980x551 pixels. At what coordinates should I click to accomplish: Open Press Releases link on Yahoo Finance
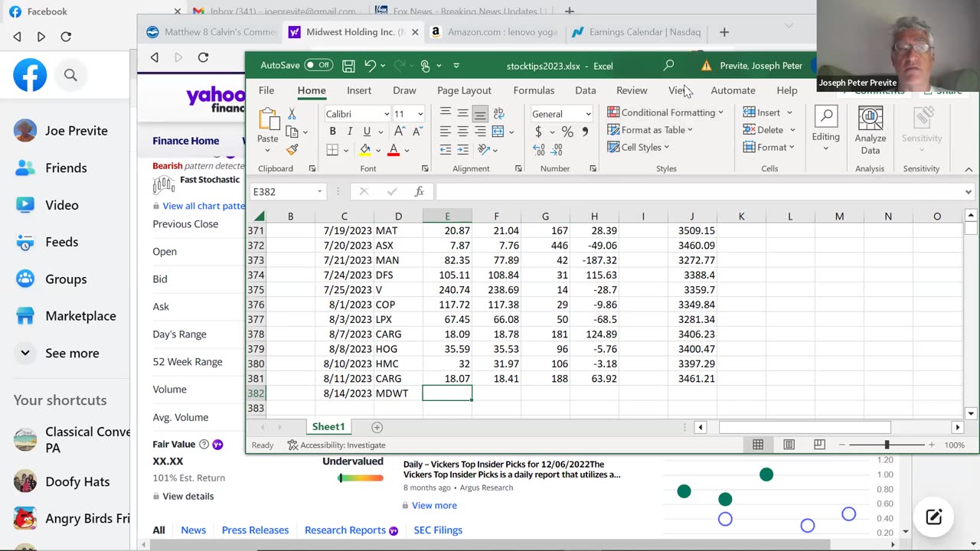(255, 530)
